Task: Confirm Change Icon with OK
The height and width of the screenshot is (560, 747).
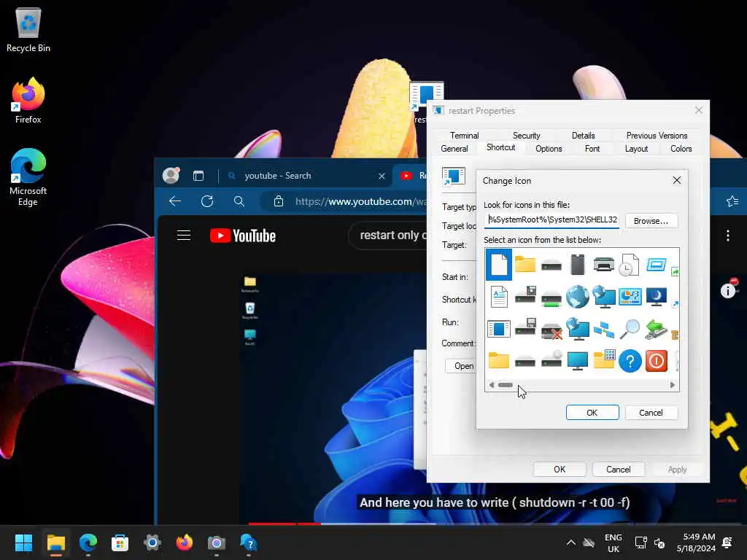Action: pos(592,413)
